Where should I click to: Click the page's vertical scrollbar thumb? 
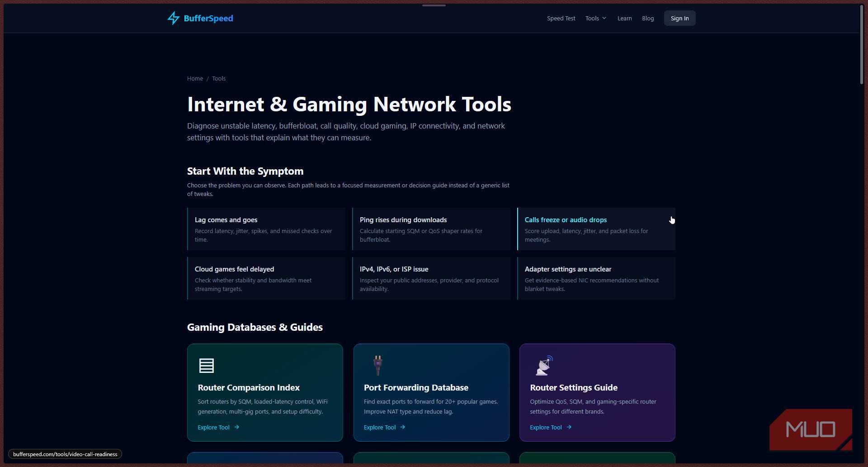(x=862, y=44)
